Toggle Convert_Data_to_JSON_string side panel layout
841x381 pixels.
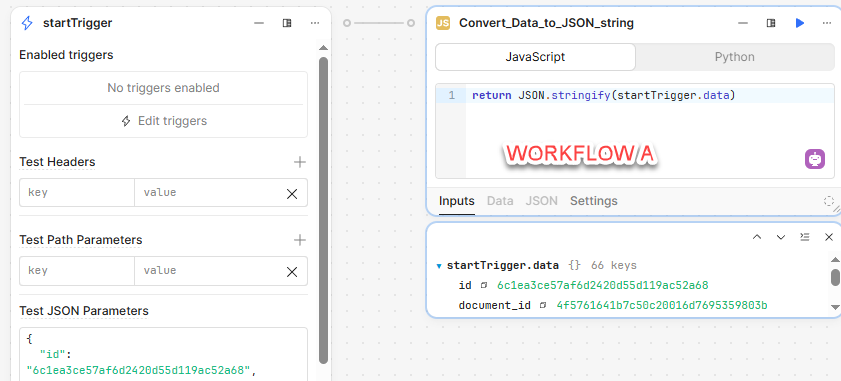pyautogui.click(x=771, y=23)
